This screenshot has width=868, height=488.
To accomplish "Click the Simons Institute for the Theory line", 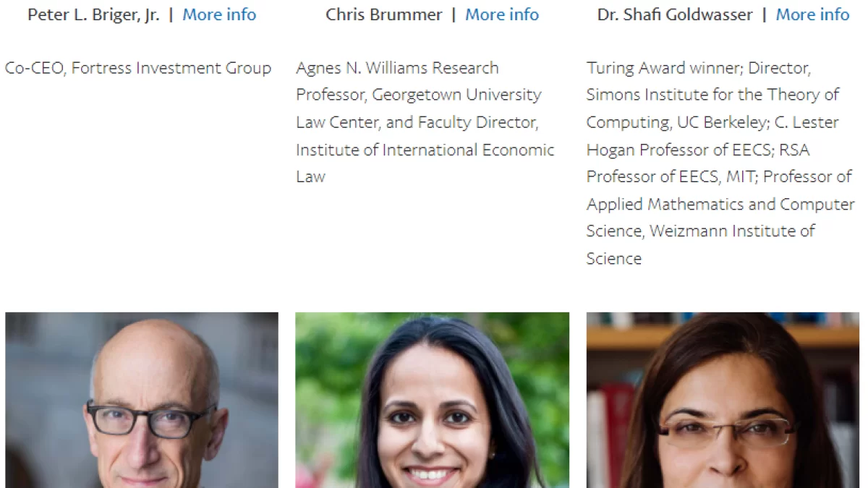I will pyautogui.click(x=712, y=95).
